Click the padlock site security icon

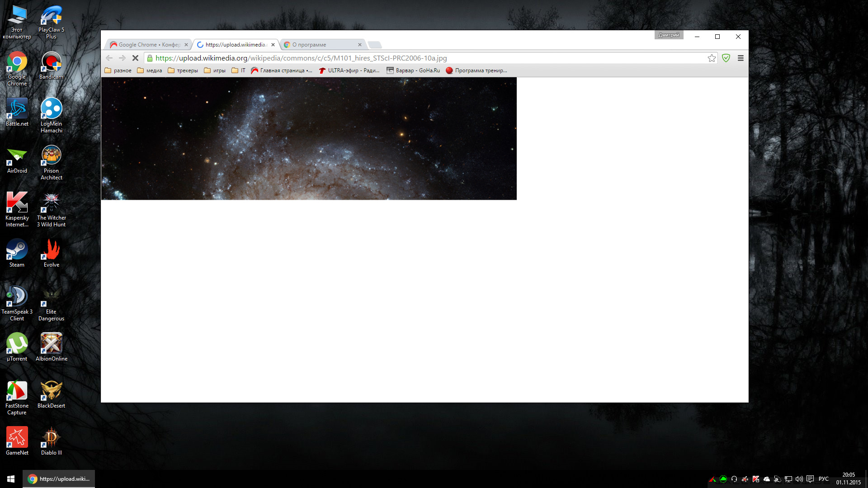pyautogui.click(x=150, y=58)
